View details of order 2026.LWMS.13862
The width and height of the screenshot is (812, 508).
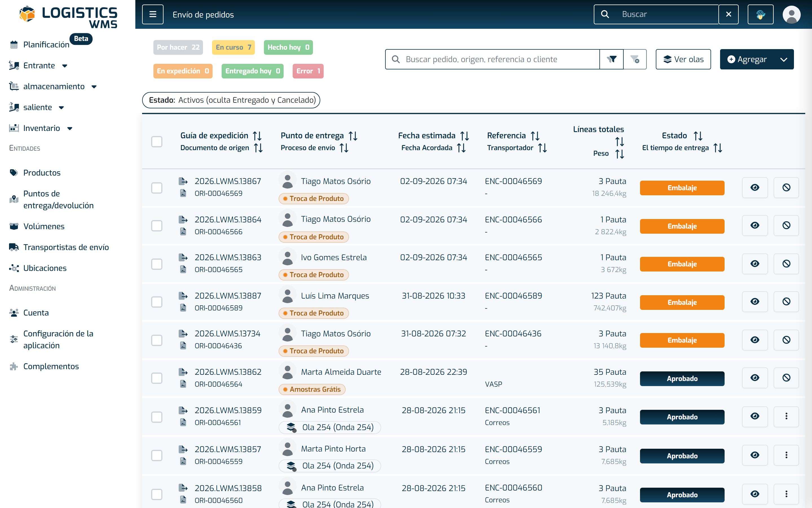point(754,378)
